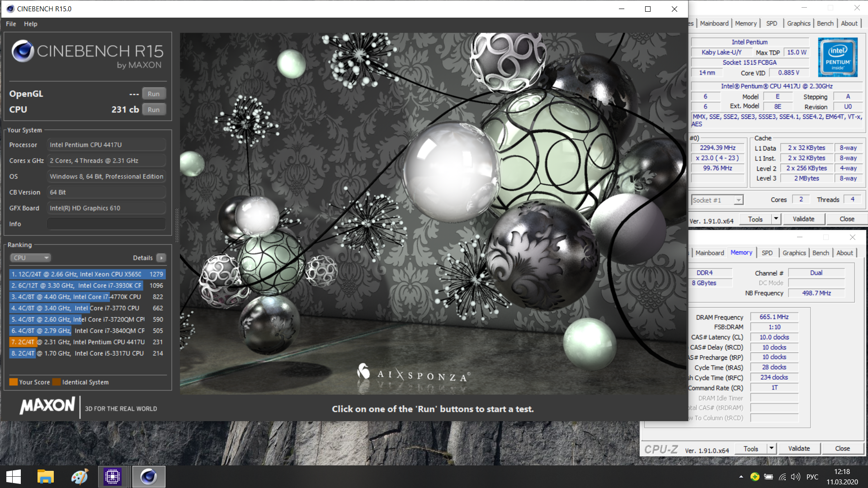Open the volume speaker tray icon

pos(796,477)
